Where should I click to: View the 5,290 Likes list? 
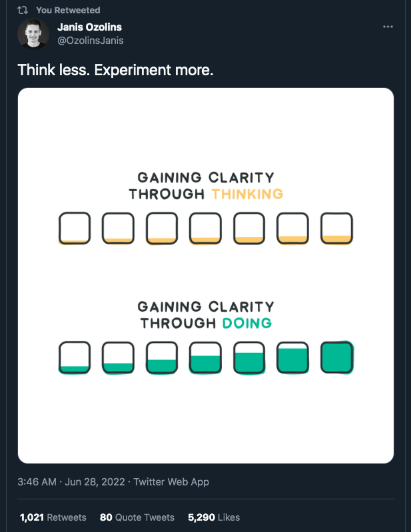click(x=214, y=517)
